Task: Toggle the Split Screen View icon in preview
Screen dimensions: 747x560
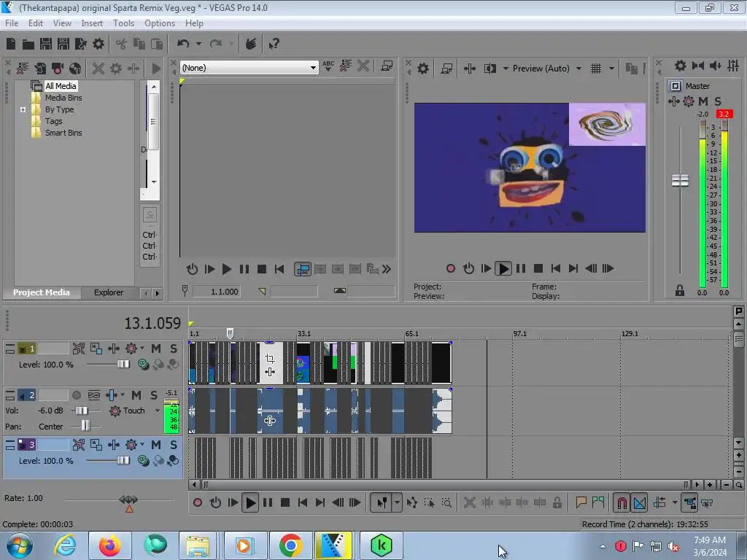Action: [x=489, y=69]
